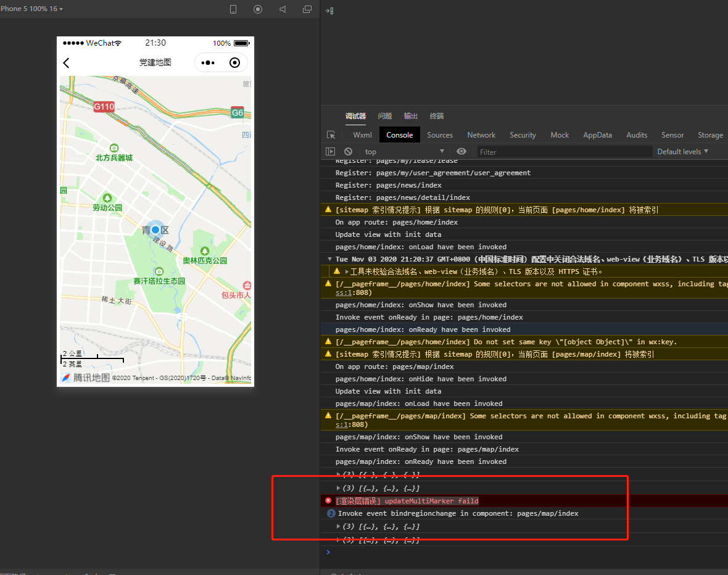
Task: Click the 北方兵器城 map marker
Action: tap(114, 148)
